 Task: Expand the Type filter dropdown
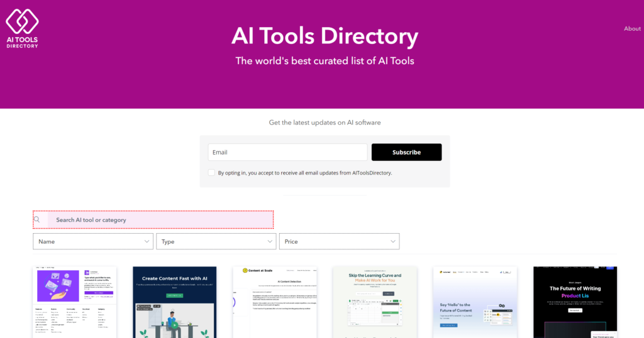point(216,242)
